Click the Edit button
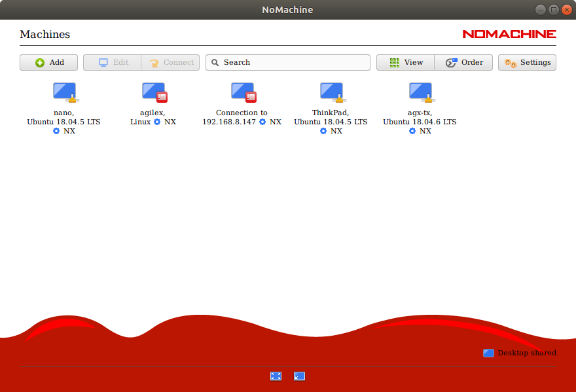 click(112, 62)
